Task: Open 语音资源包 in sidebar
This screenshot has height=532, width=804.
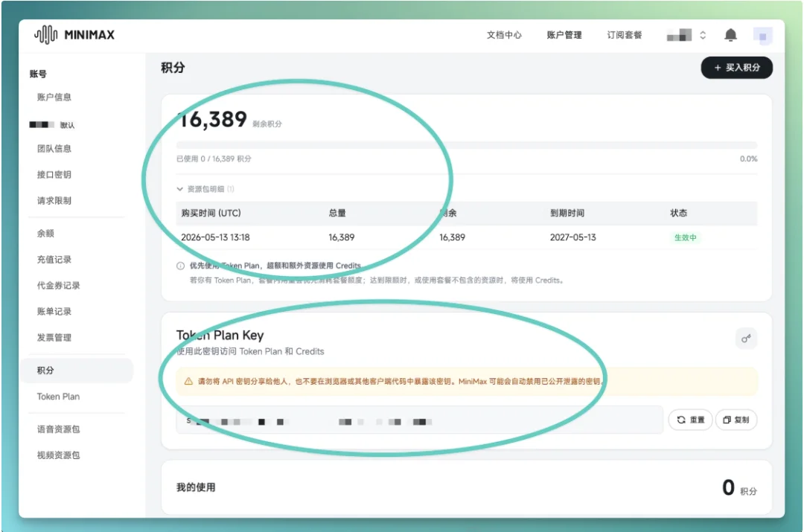Action: [59, 429]
